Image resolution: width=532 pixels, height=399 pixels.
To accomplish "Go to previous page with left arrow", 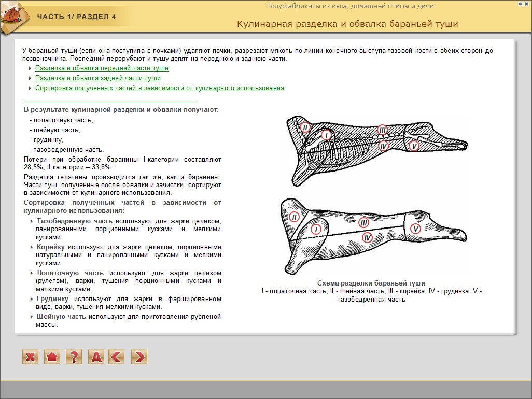I will 117,357.
